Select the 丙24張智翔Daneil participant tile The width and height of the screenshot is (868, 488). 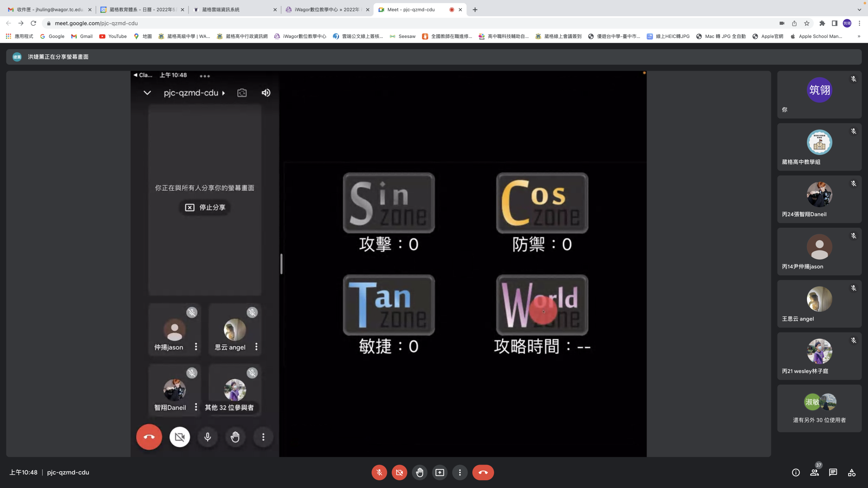pyautogui.click(x=819, y=199)
